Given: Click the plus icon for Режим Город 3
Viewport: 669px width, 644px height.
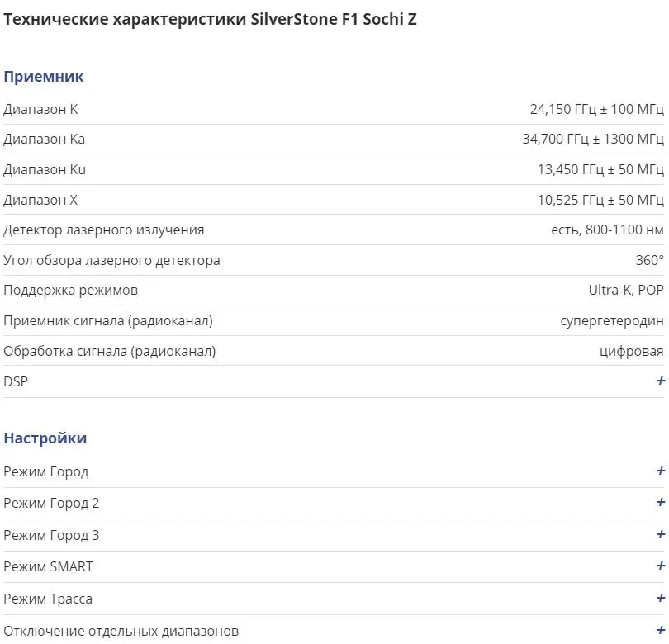Looking at the screenshot, I should 661,534.
